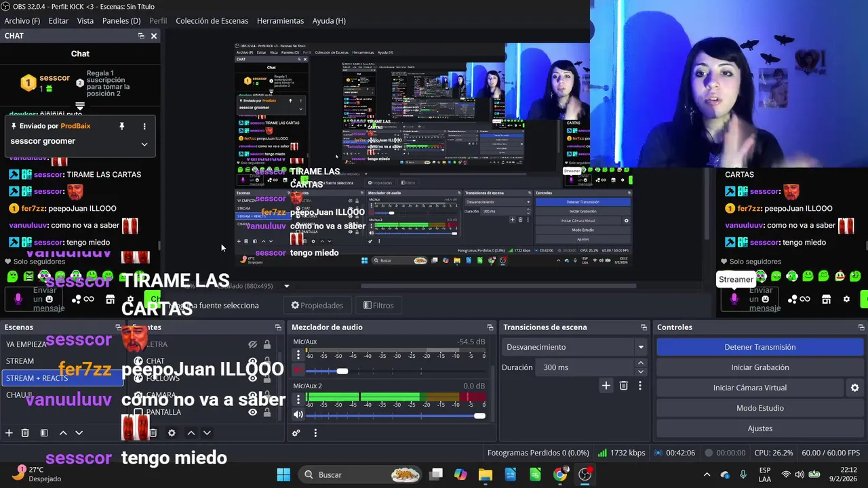Click Detener Transmisión button
The height and width of the screenshot is (488, 868).
(759, 347)
